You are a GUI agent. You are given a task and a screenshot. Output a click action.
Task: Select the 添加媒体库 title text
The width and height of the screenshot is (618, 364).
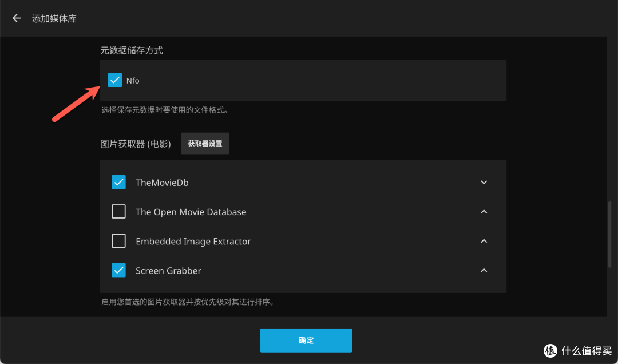point(54,18)
